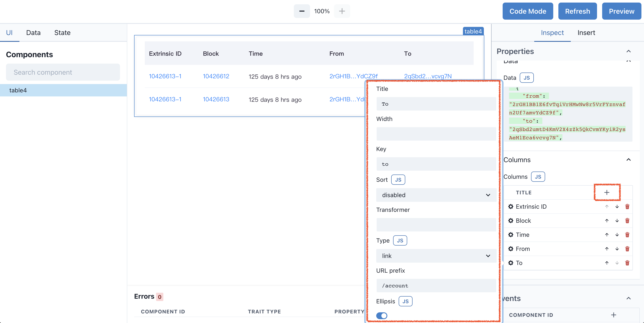Collapse the Columns section

pyautogui.click(x=628, y=160)
